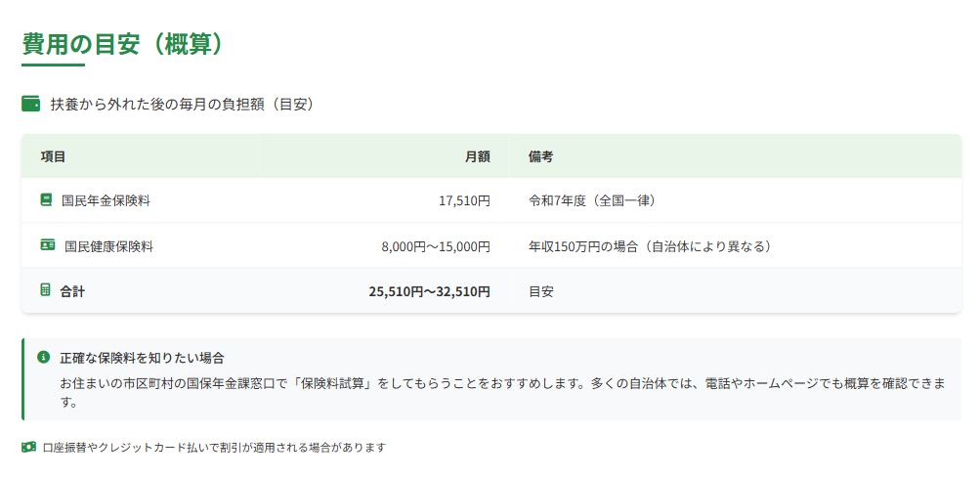The image size is (980, 478).
Task: Click the 年収150万円の場合 note cell
Action: coord(650,246)
